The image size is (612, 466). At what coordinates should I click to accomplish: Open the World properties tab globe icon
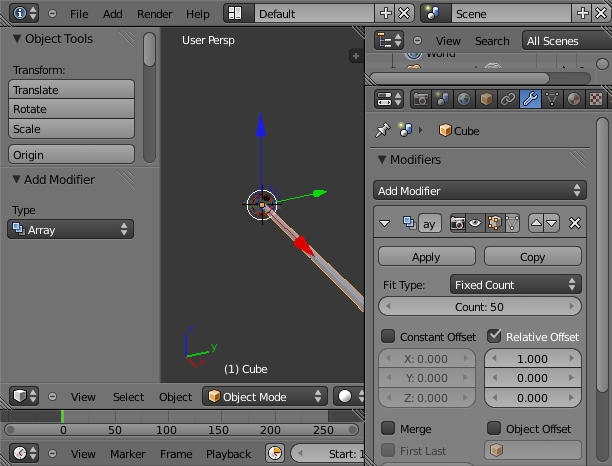(464, 99)
